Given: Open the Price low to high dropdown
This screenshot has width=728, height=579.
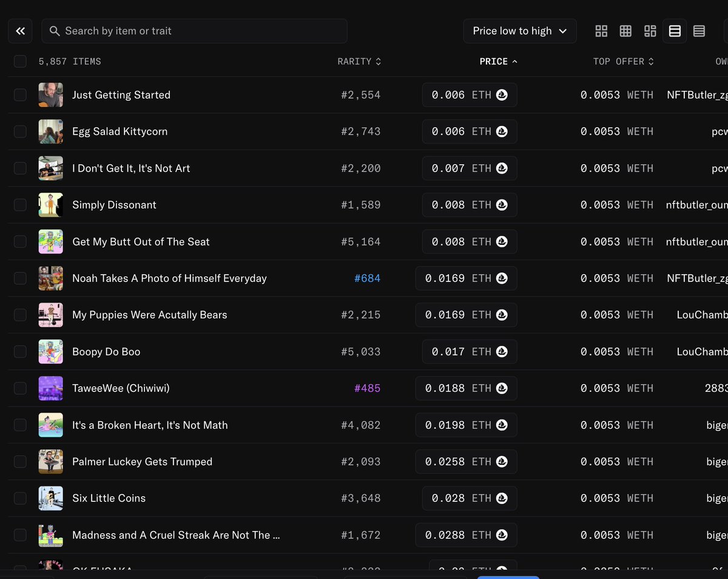Looking at the screenshot, I should [520, 31].
